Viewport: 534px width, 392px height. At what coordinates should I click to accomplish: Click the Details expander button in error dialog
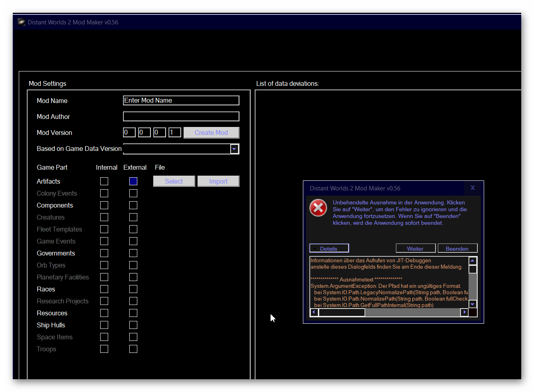pyautogui.click(x=329, y=248)
